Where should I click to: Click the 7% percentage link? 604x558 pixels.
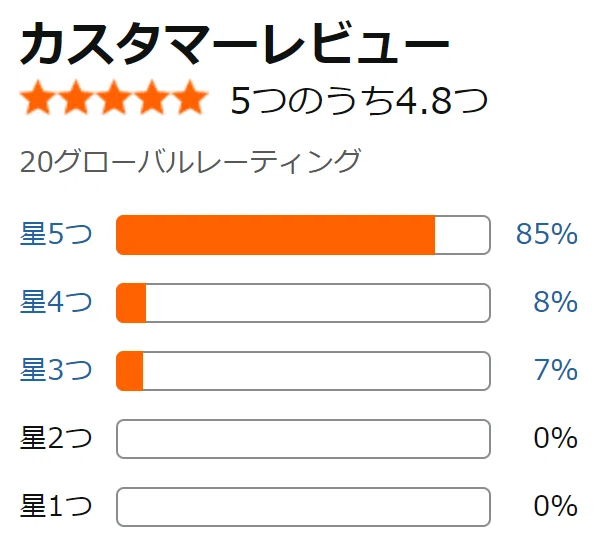555,370
